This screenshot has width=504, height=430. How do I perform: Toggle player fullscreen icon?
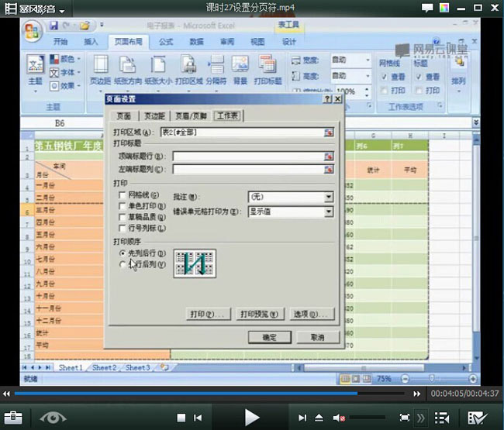coord(404,418)
